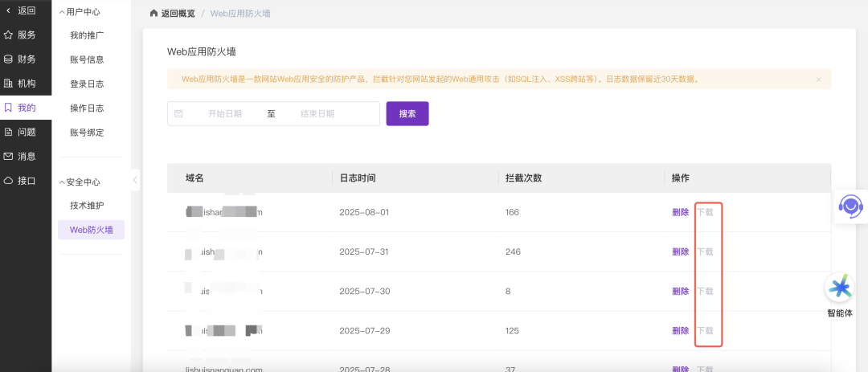The width and height of the screenshot is (868, 372).
Task: Click the customer service headset icon
Action: (850, 206)
